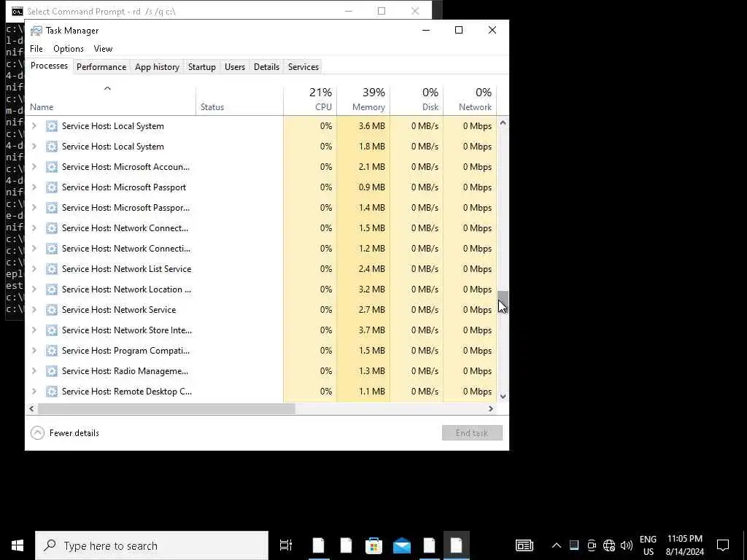Expand Service Host: Remote Desktop row

[34, 391]
